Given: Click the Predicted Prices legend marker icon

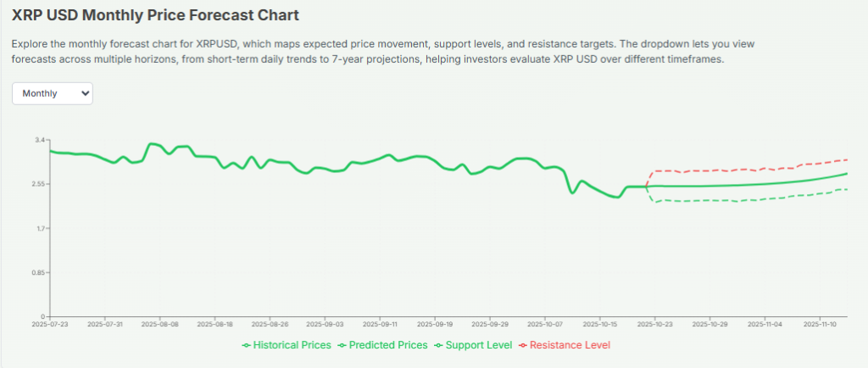Looking at the screenshot, I should 342,345.
